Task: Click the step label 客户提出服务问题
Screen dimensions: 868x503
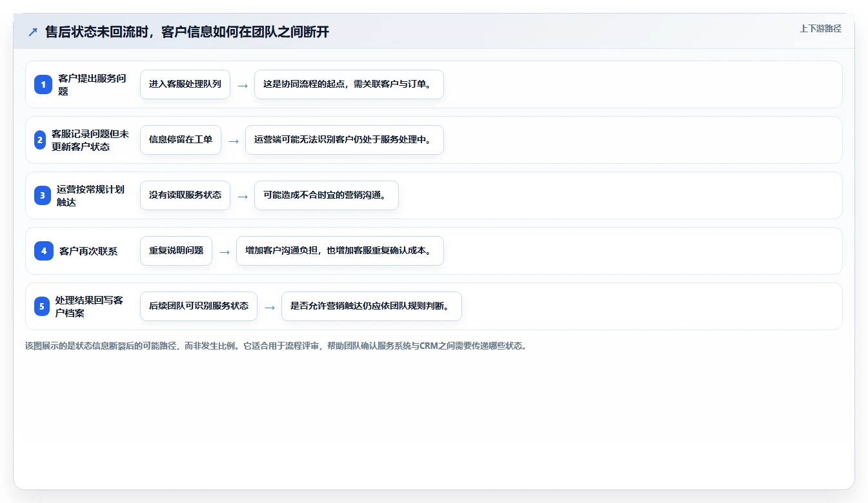Action: 92,84
